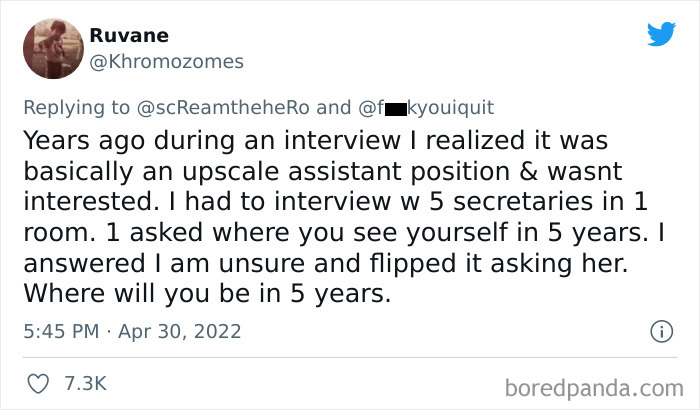Viewport: 700px width, 410px height.
Task: Open Ruvane's profile picture
Action: (50, 48)
